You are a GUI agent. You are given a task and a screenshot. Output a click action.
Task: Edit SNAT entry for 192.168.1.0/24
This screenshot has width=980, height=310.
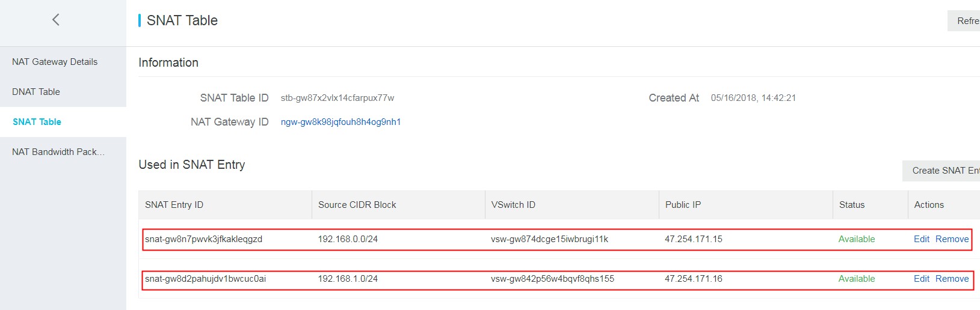[x=921, y=279]
